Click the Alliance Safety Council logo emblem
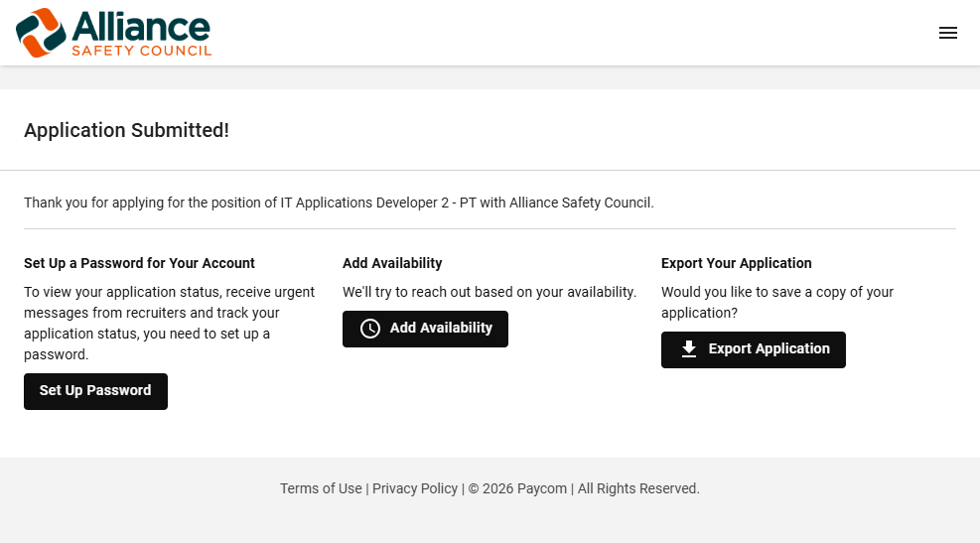Screen dimensions: 980x543 [41, 33]
